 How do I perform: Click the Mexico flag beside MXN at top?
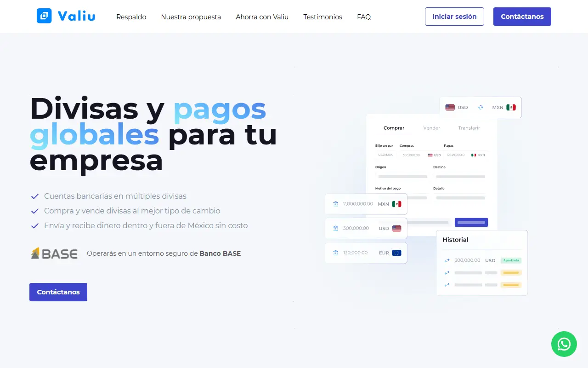pyautogui.click(x=511, y=107)
